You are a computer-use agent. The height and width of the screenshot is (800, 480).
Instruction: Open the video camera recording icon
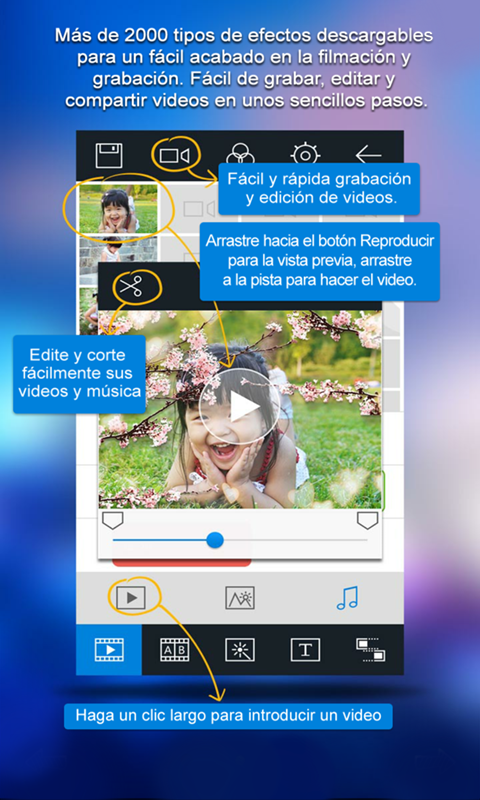pos(174,156)
